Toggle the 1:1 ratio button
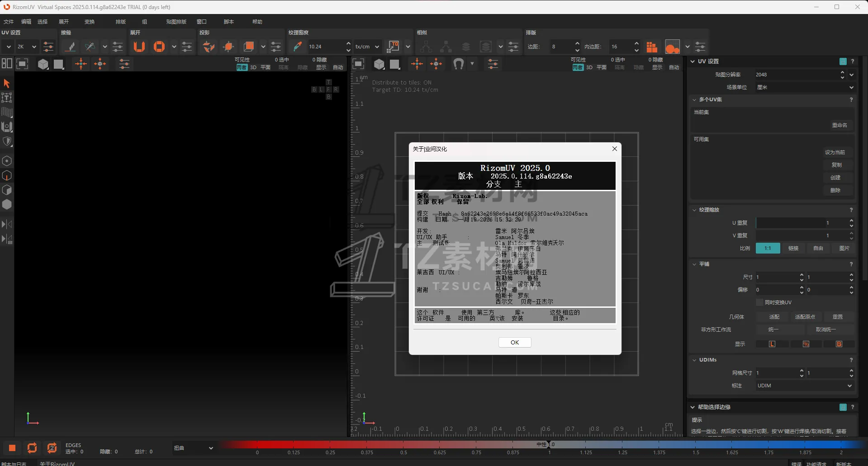The image size is (868, 466). click(768, 248)
